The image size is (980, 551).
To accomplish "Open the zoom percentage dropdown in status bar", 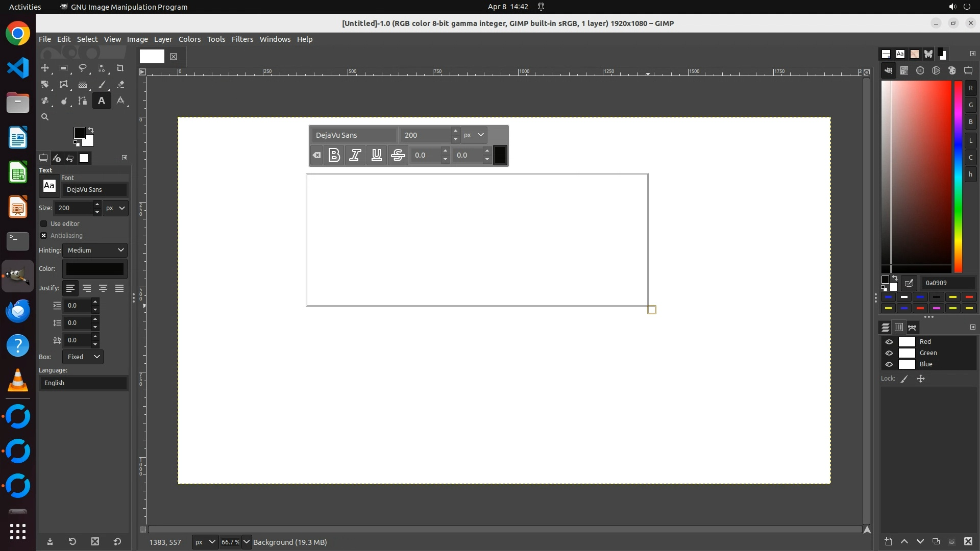I will [247, 542].
